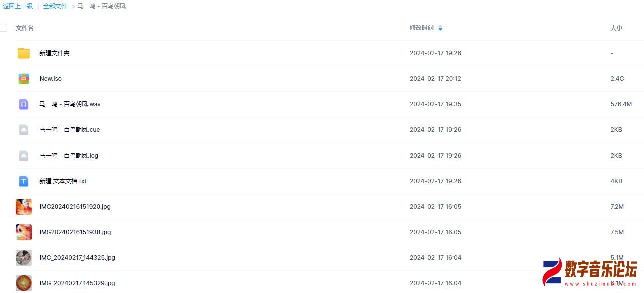Go back via 返回上一级 link
This screenshot has height=293, width=644.
pos(18,6)
